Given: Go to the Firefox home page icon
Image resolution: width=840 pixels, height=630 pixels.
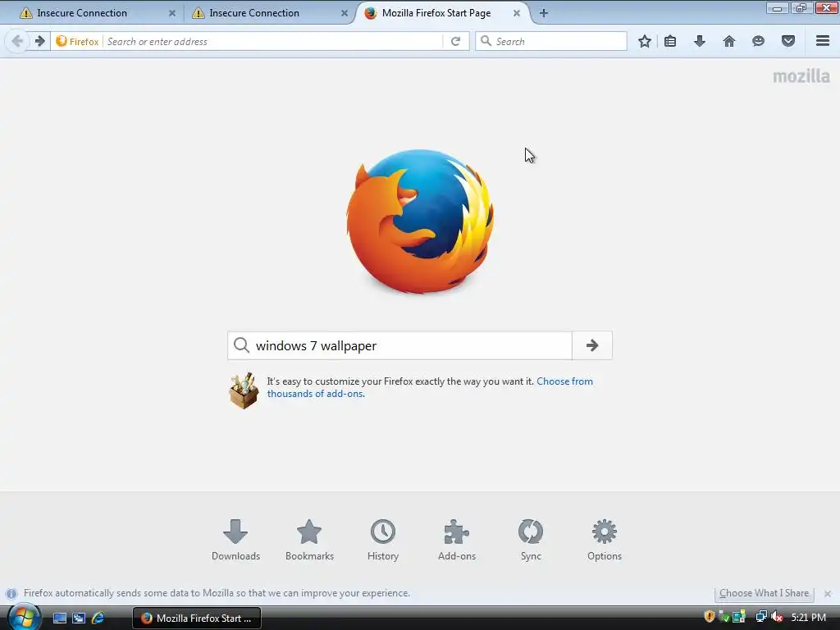Looking at the screenshot, I should coord(728,41).
